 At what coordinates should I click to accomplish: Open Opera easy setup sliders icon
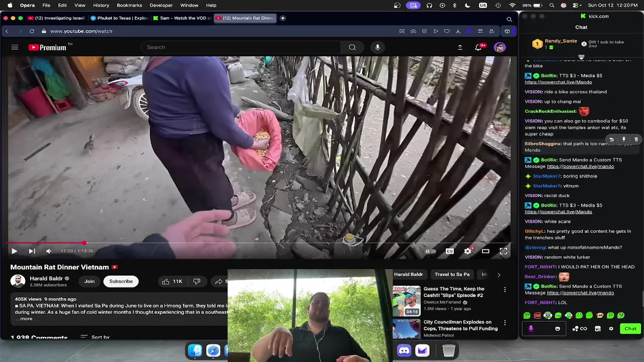480,31
